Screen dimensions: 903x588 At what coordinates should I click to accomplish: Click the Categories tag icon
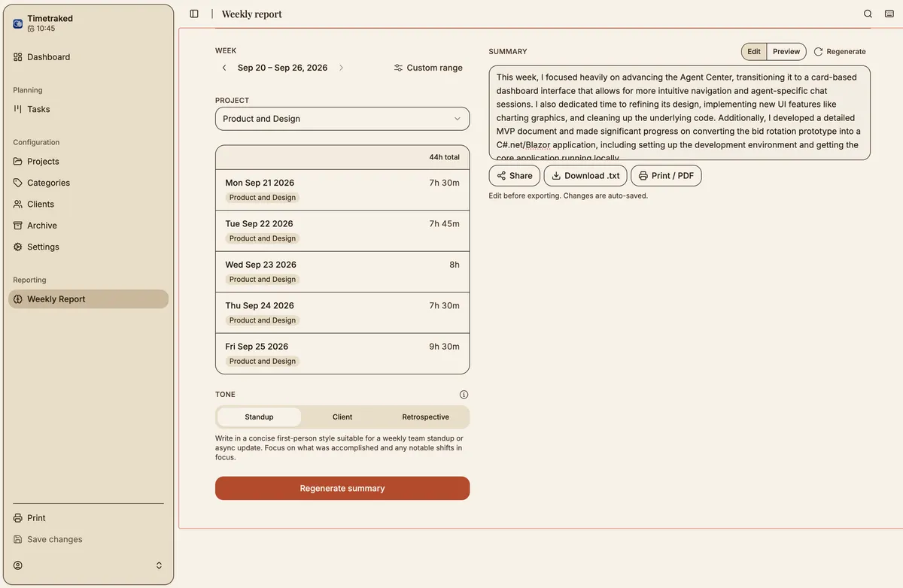click(18, 183)
